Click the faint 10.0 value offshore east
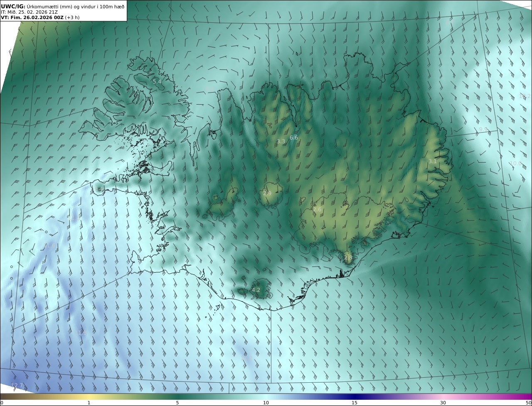532x406 pixels. pyautogui.click(x=516, y=164)
